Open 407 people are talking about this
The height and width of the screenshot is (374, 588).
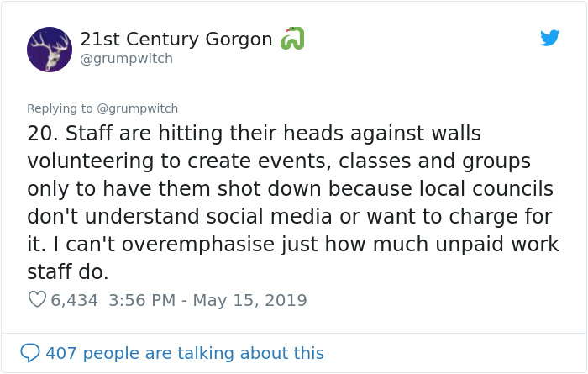(x=185, y=353)
